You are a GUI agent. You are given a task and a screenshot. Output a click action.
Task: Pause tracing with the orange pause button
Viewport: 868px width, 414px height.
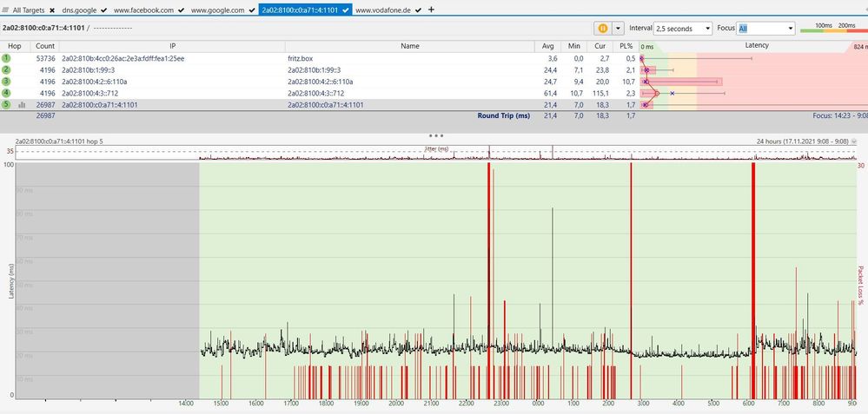pos(602,28)
